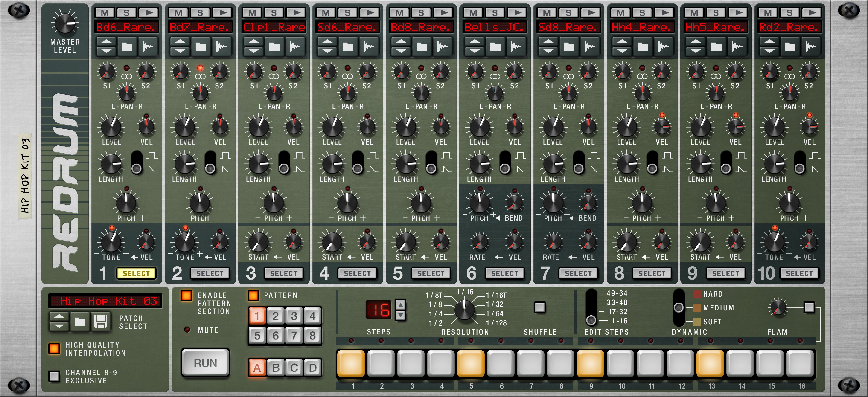Select pattern number 6
The width and height of the screenshot is (868, 397).
(276, 335)
